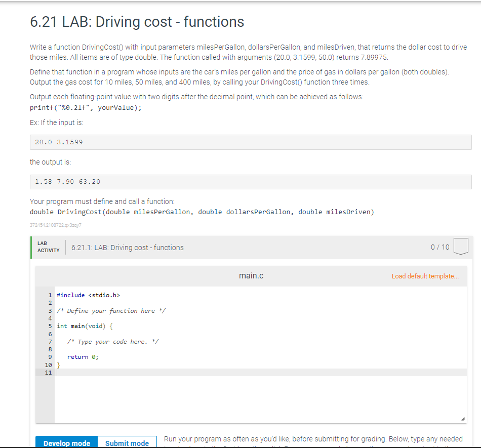Click line number 10 in the gutter

point(49,365)
